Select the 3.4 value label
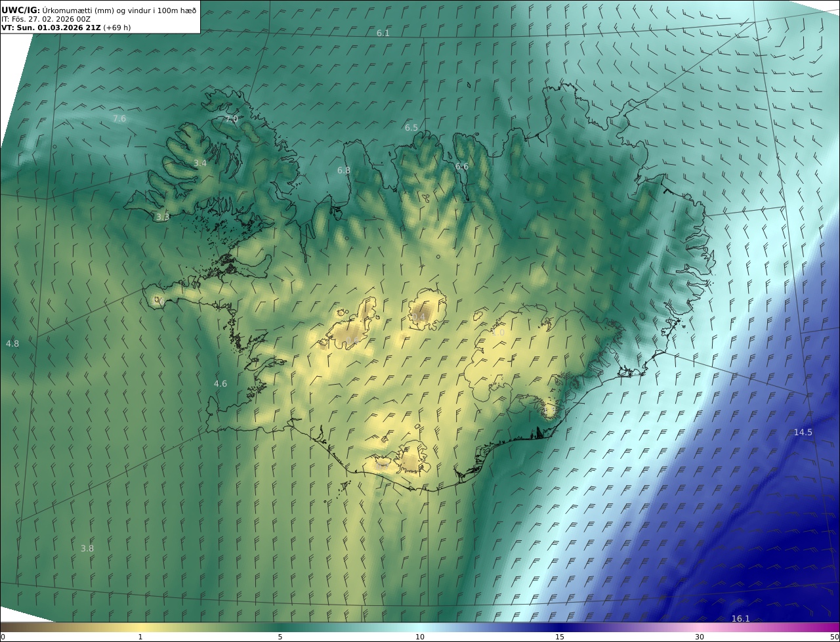This screenshot has height=642, width=840. click(200, 163)
